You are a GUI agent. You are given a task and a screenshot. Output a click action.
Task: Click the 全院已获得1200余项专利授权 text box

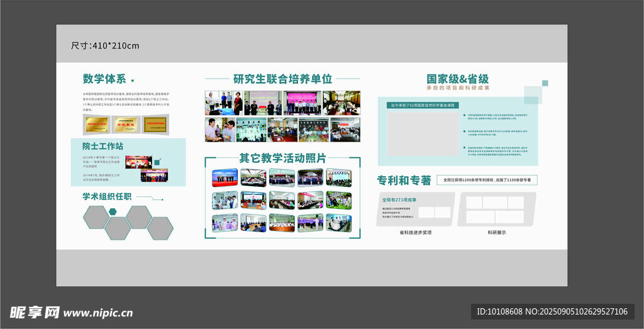pos(487,180)
